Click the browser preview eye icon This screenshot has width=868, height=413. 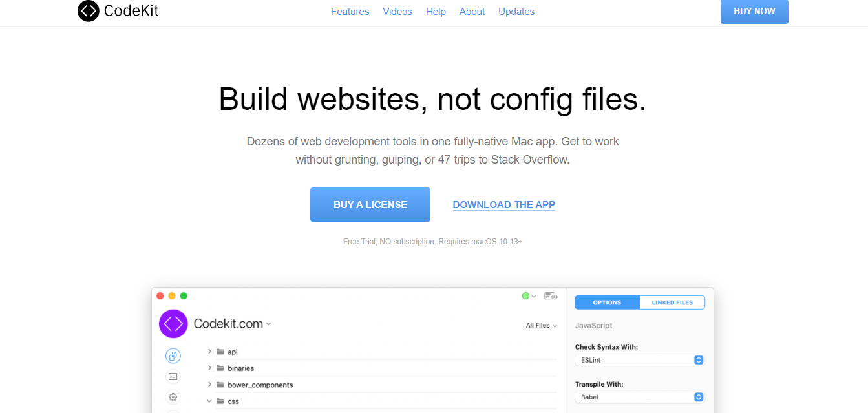(551, 296)
